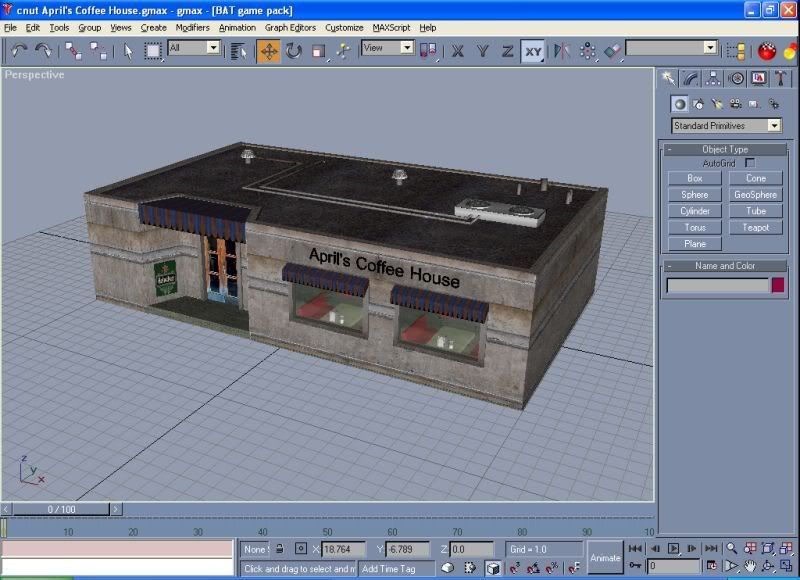Toggle the percent snap magnet
Screen dimensions: 800x580
coord(552,568)
